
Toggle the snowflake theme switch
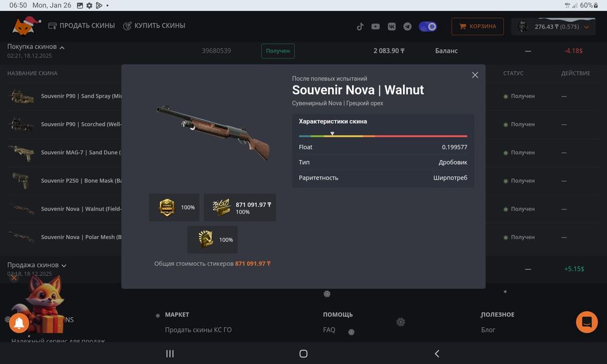428,26
